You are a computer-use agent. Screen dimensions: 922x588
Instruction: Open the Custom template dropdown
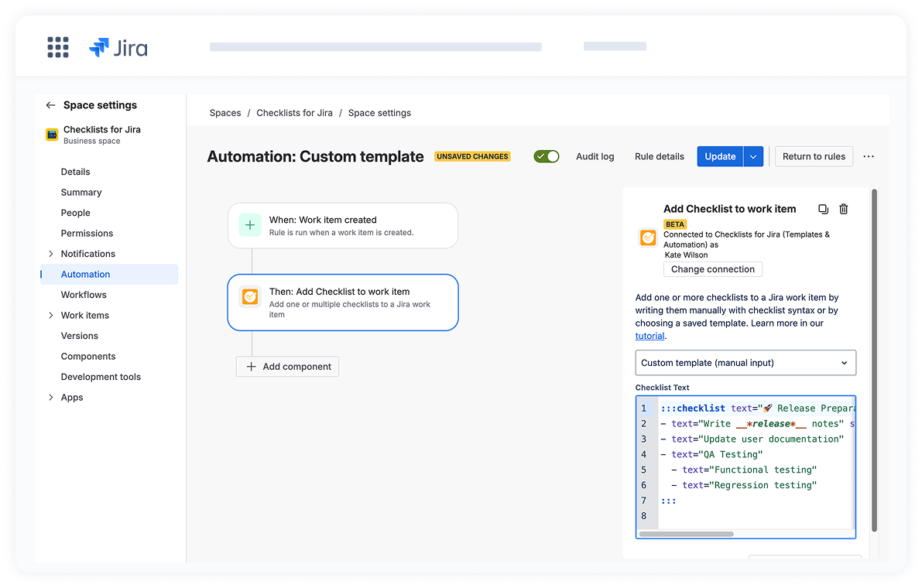pos(745,362)
